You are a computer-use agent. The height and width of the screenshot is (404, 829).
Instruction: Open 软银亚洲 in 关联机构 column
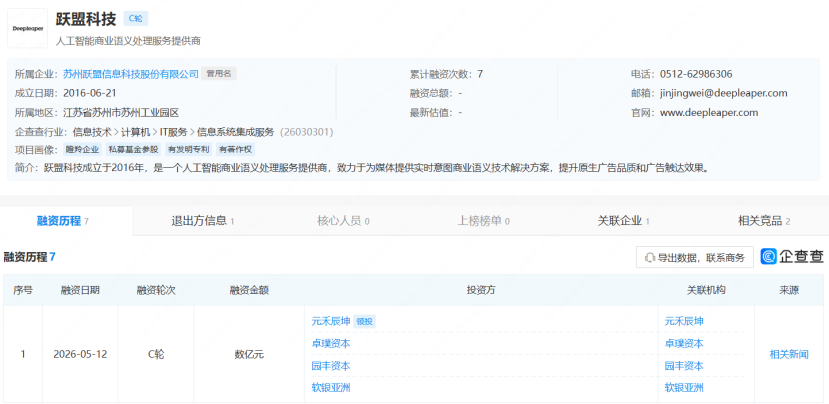pos(684,388)
